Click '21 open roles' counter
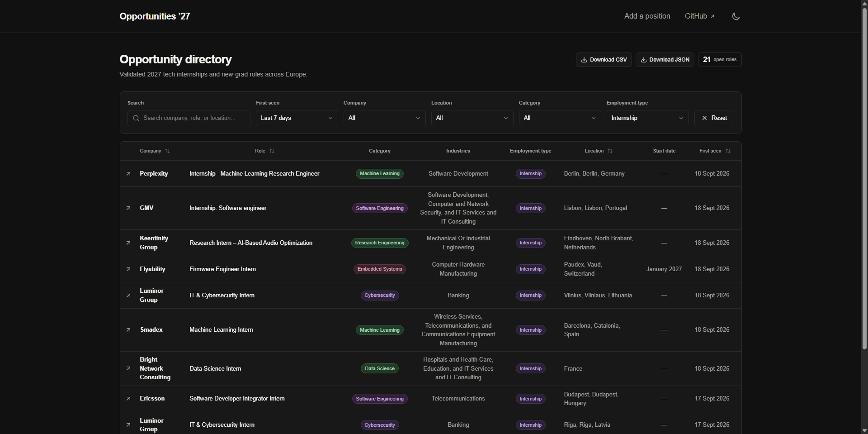The width and height of the screenshot is (868, 434). (720, 60)
